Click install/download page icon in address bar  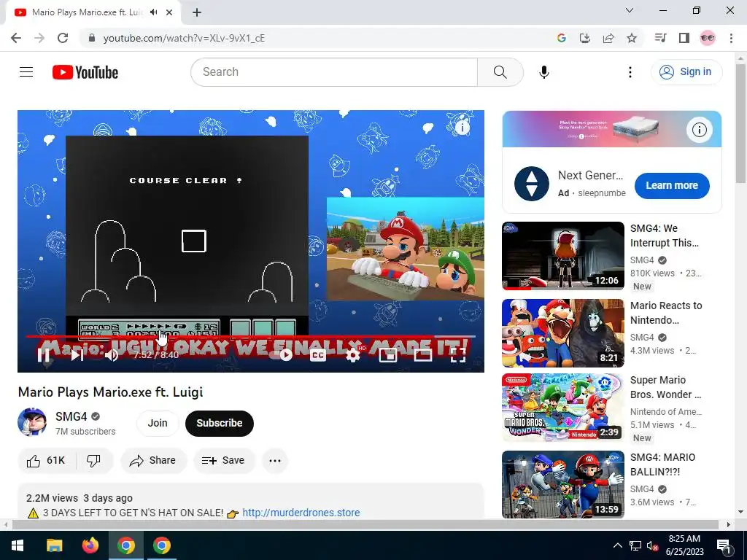point(584,38)
